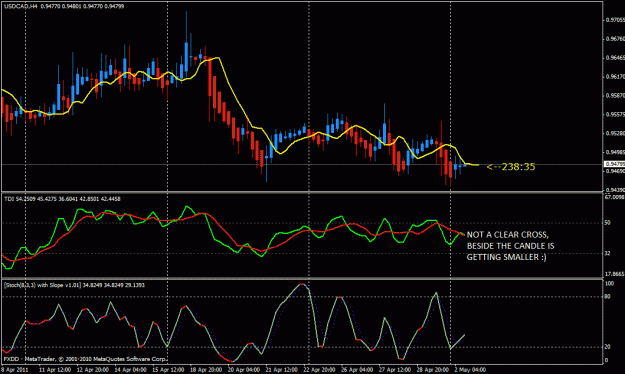
Task: Click the yellow <--238:35 countdown label
Action: [511, 167]
